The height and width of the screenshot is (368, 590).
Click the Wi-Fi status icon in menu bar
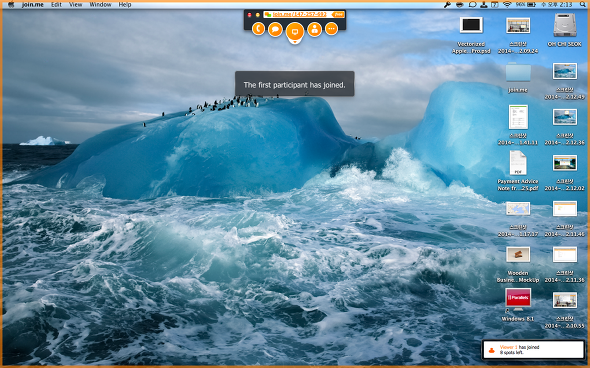point(507,5)
